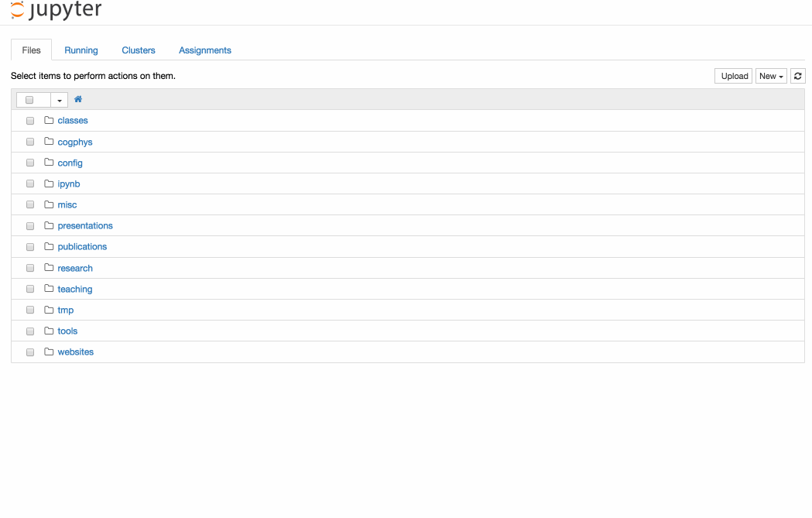Screen dimensions: 812x518
Task: Click the classes folder icon
Action: coord(49,120)
